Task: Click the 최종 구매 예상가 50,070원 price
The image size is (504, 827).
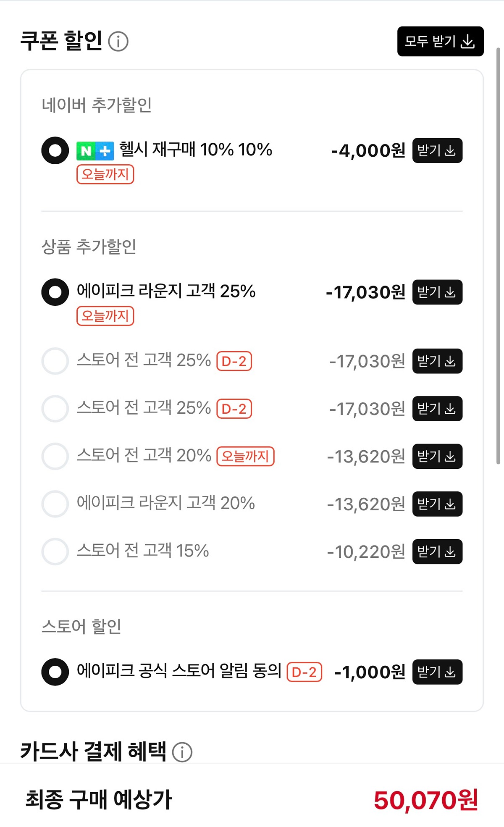Action: tap(425, 800)
